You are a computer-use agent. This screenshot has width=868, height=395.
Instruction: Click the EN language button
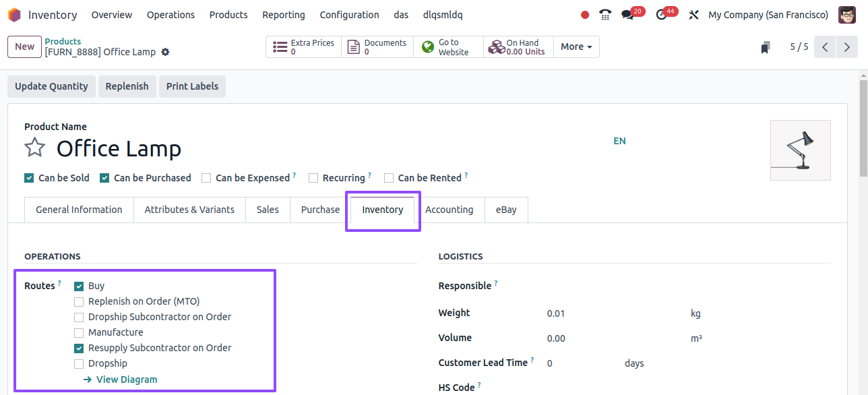click(x=619, y=141)
